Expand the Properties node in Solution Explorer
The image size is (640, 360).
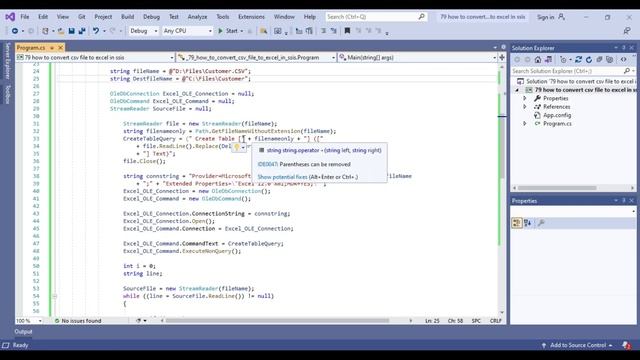[525, 98]
